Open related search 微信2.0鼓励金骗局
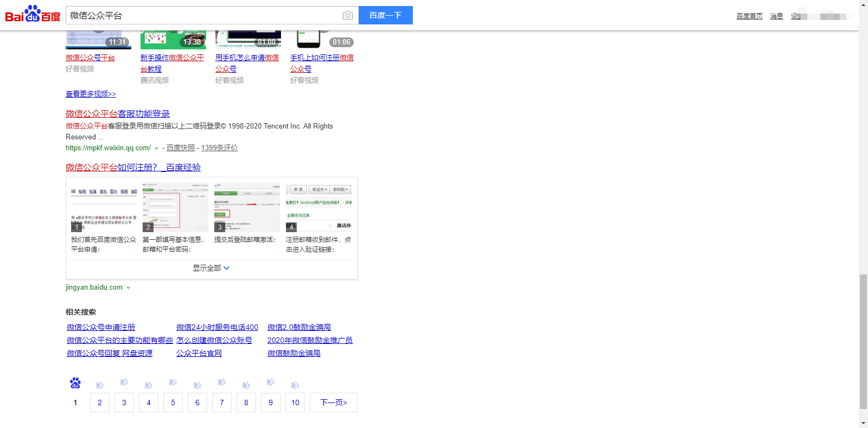The width and height of the screenshot is (868, 428). click(x=299, y=327)
